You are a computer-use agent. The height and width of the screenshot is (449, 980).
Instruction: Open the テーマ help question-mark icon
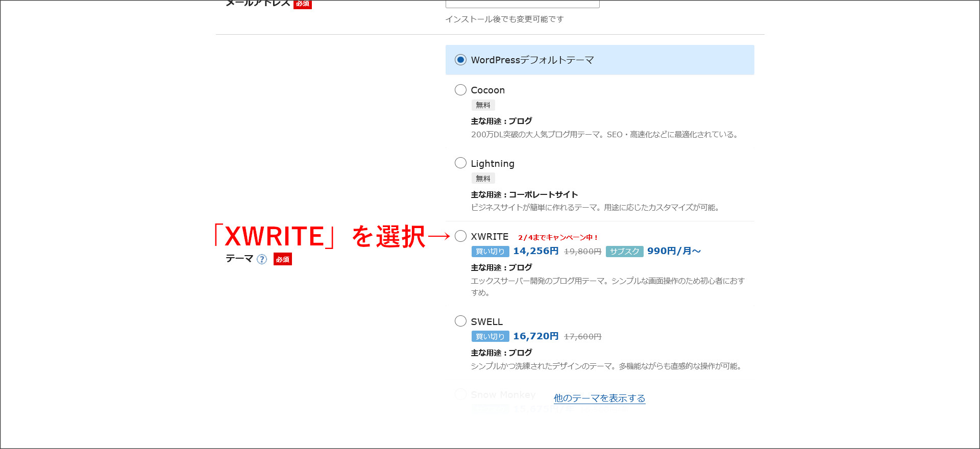pyautogui.click(x=262, y=259)
